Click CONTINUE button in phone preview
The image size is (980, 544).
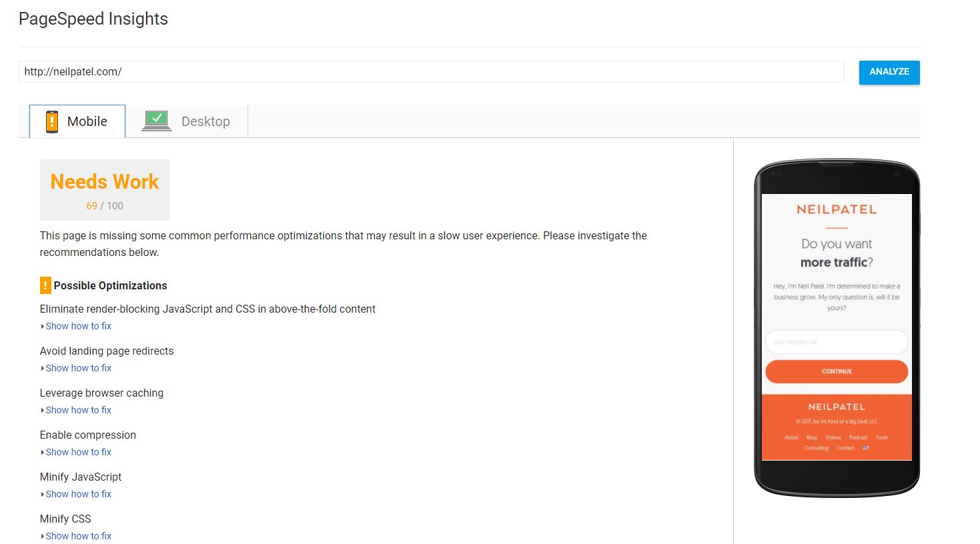(x=837, y=371)
